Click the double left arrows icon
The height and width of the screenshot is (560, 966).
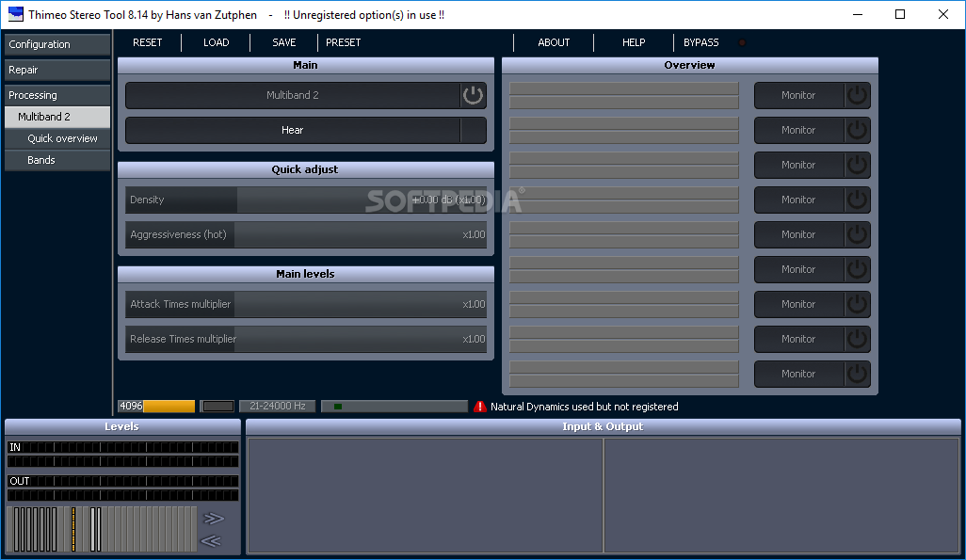click(211, 541)
